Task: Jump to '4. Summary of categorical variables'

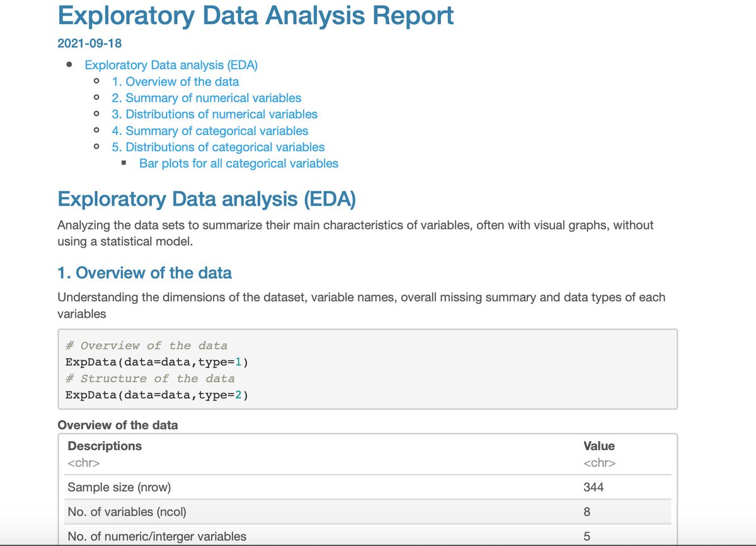Action: (x=210, y=131)
